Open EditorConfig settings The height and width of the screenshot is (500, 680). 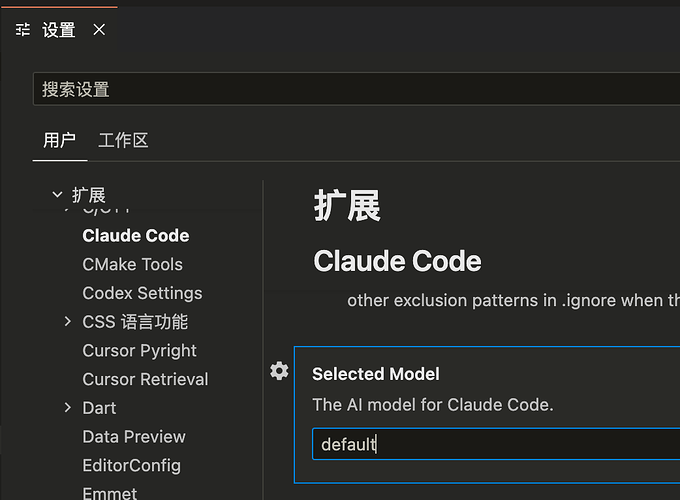tap(132, 465)
